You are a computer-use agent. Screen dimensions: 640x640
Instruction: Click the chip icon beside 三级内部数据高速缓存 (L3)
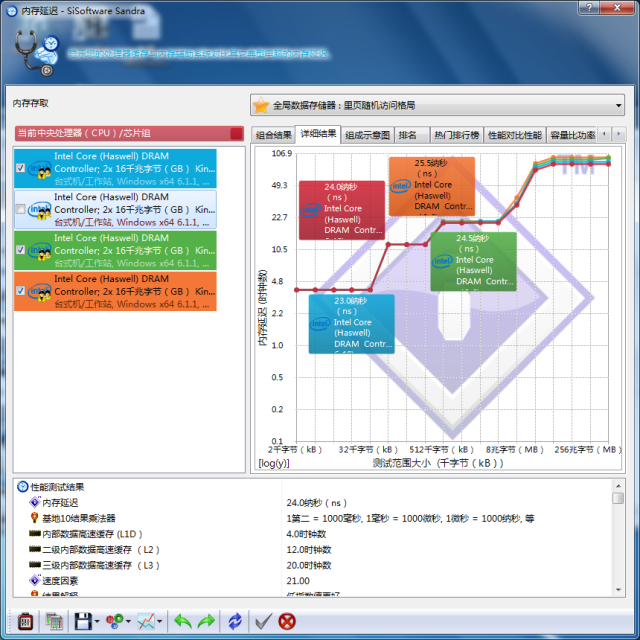pyautogui.click(x=35, y=564)
